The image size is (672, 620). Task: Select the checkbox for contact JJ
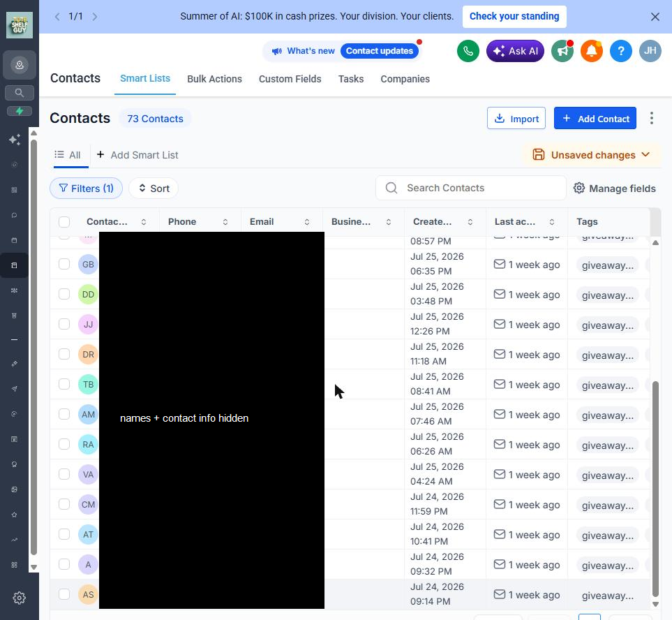coord(64,324)
